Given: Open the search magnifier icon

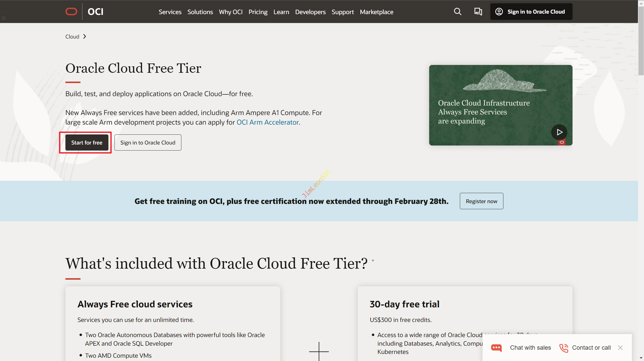Looking at the screenshot, I should point(458,12).
